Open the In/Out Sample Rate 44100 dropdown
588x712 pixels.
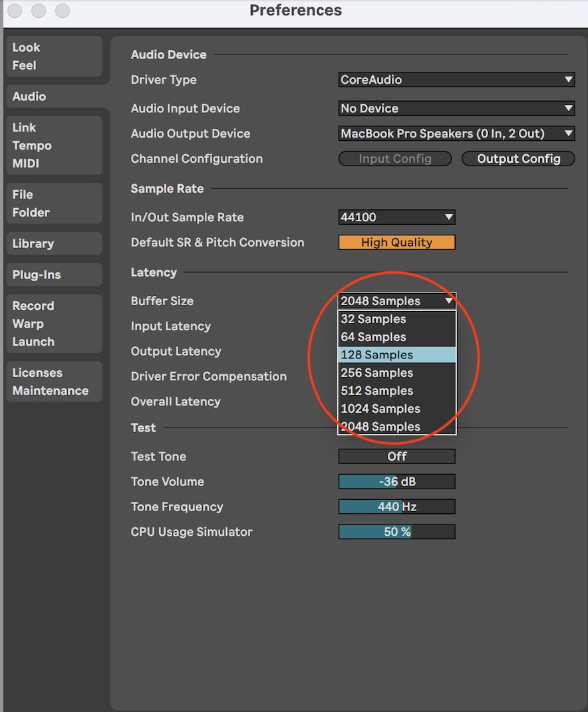[x=396, y=217]
